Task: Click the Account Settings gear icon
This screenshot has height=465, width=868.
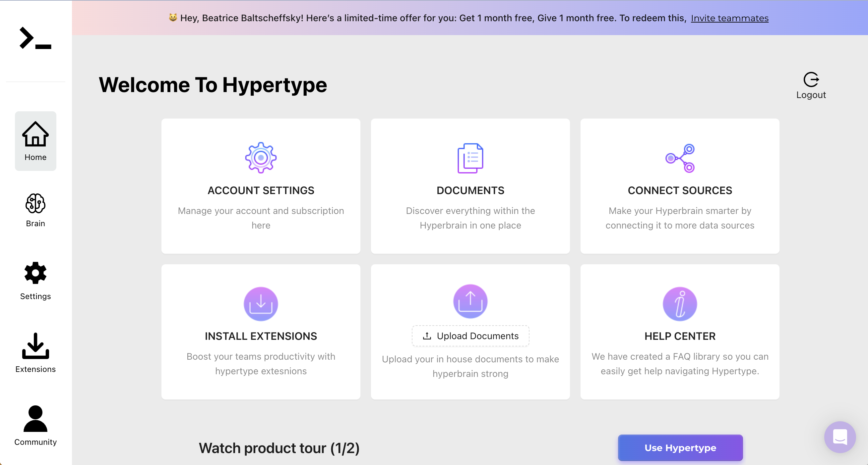Action: [261, 158]
